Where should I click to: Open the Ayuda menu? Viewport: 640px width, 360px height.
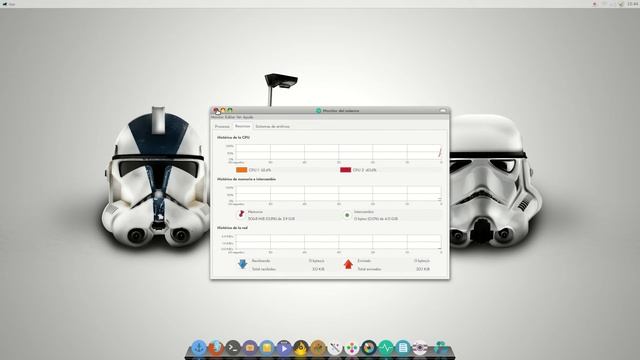248,117
